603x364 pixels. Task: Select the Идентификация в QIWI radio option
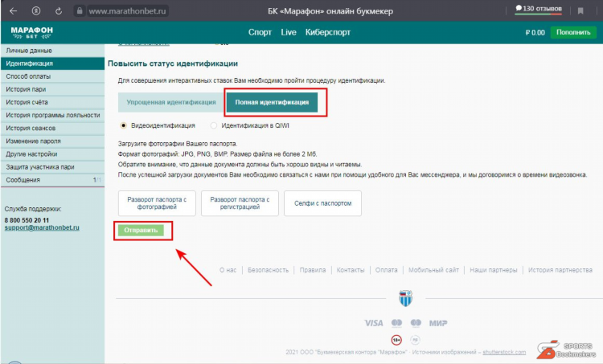(213, 125)
